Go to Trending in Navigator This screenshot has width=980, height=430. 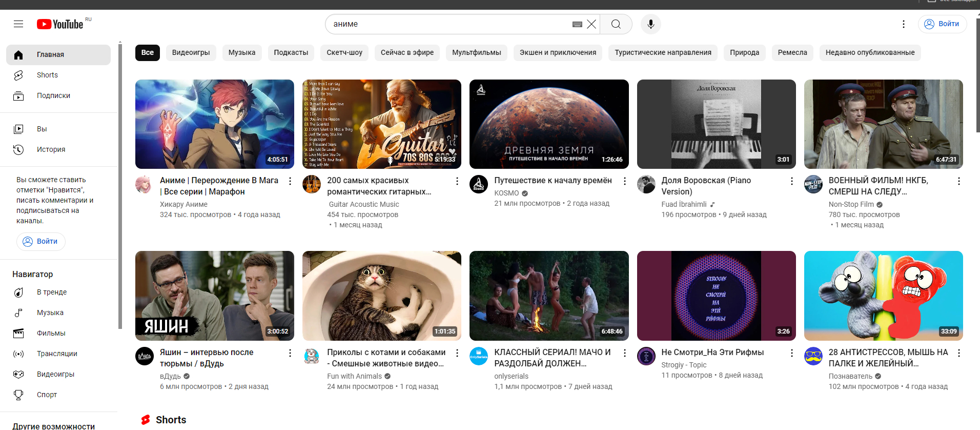51,292
